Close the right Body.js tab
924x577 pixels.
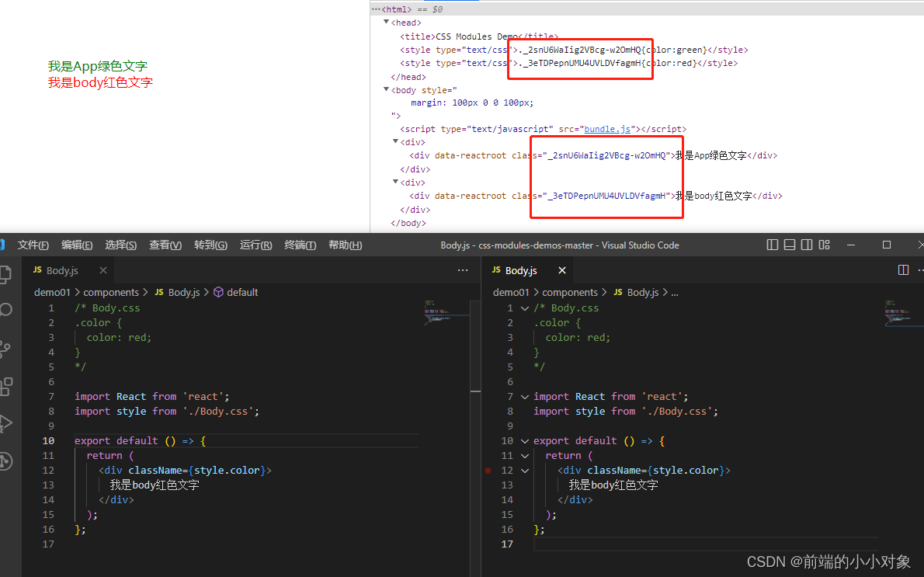(x=562, y=270)
